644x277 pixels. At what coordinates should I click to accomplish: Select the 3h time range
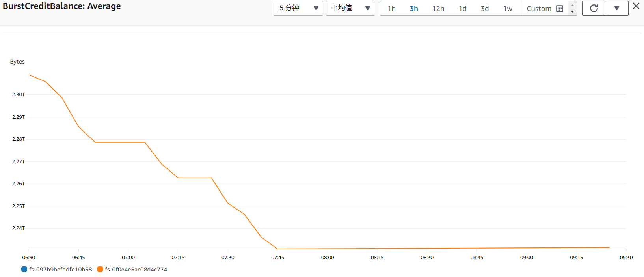(414, 9)
